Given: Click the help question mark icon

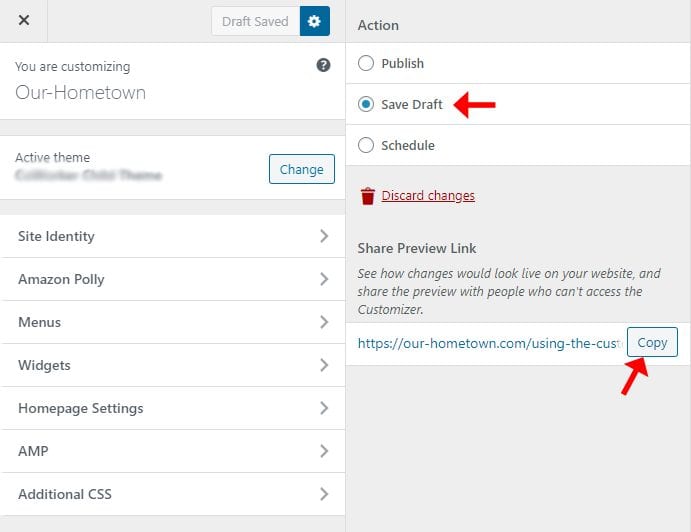Looking at the screenshot, I should tap(323, 65).
